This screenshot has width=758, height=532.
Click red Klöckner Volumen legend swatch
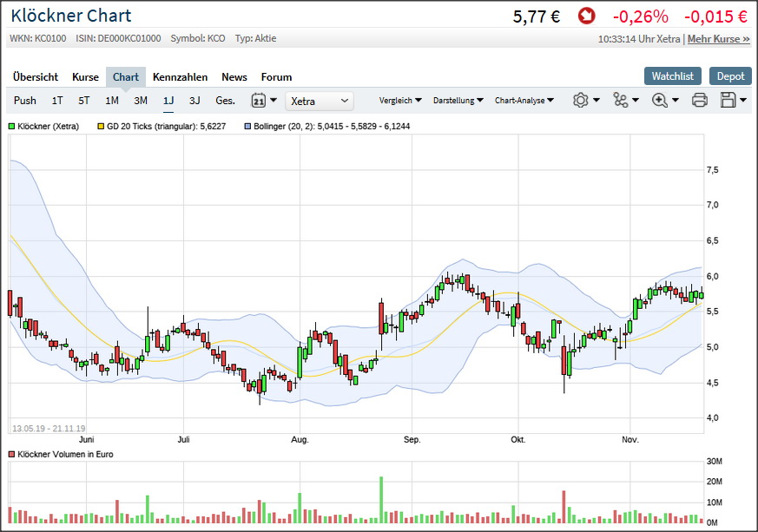pyautogui.click(x=11, y=455)
